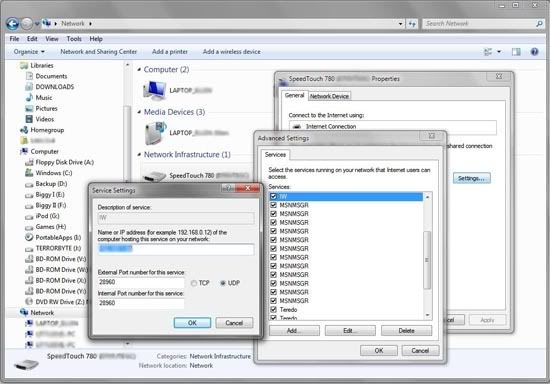Toggle the preview pane icon
Image resolution: width=550 pixels, height=384 pixels.
(516, 52)
